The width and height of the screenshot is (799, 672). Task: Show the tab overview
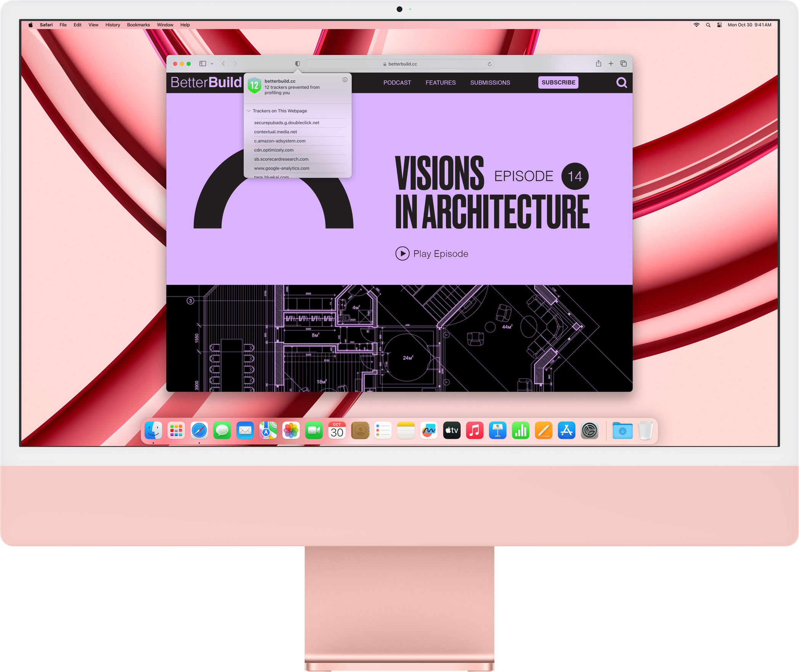624,64
